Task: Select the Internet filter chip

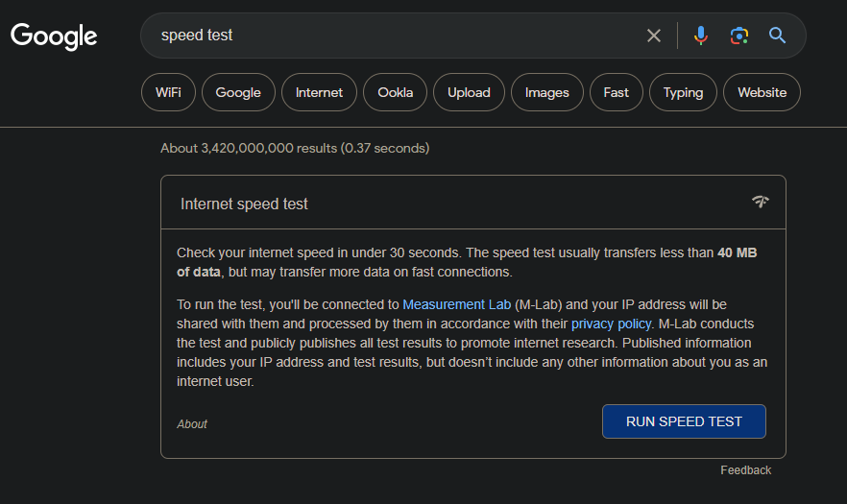Action: (319, 92)
